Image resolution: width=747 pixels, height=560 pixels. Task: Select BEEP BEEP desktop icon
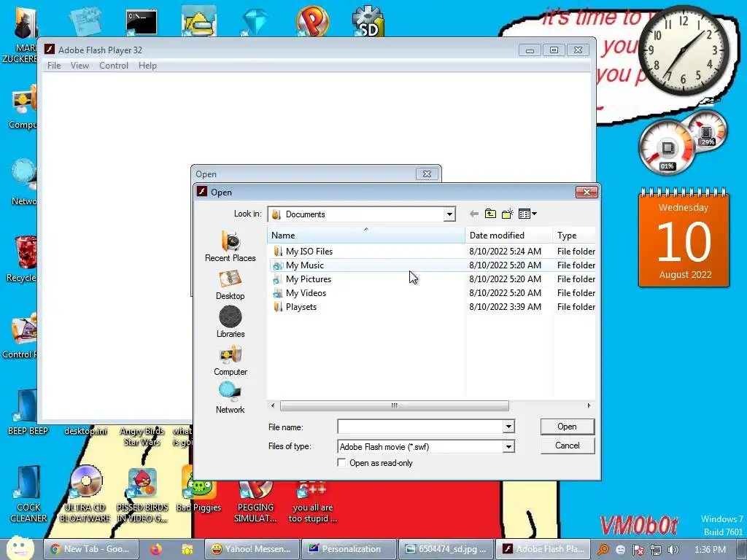pyautogui.click(x=28, y=413)
